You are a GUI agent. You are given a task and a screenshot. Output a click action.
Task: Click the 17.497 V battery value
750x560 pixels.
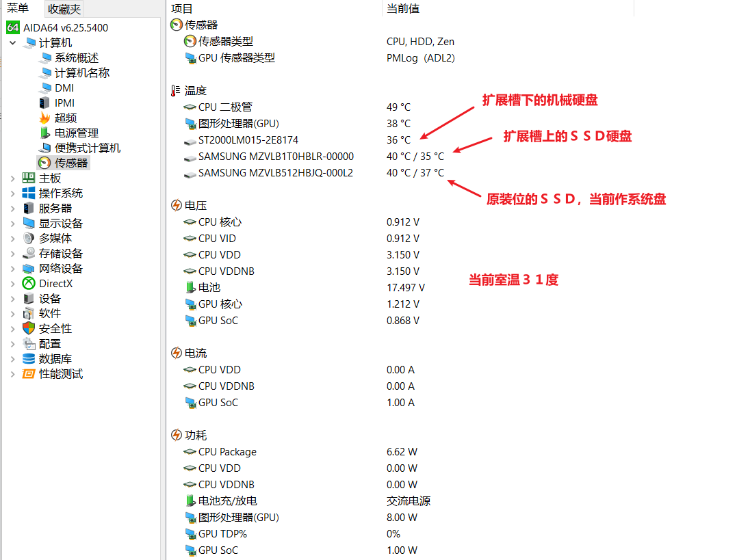(x=406, y=288)
